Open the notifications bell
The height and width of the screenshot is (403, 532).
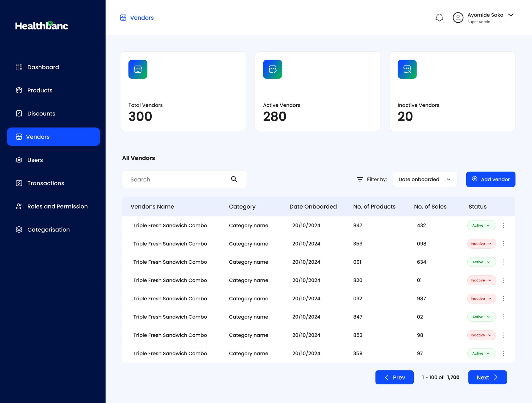click(x=439, y=18)
